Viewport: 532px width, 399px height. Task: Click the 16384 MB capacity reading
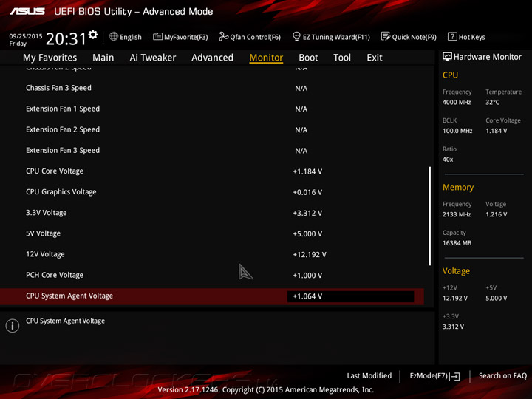click(x=457, y=243)
